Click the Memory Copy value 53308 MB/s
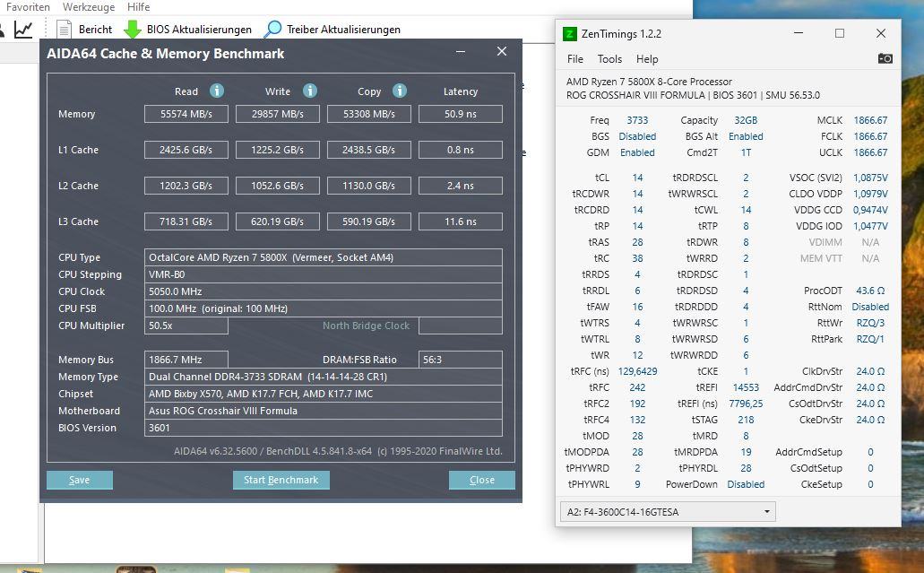The width and height of the screenshot is (924, 573). [369, 114]
